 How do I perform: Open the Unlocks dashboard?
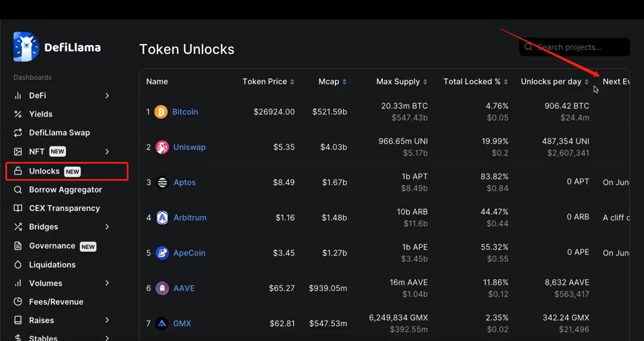point(45,171)
